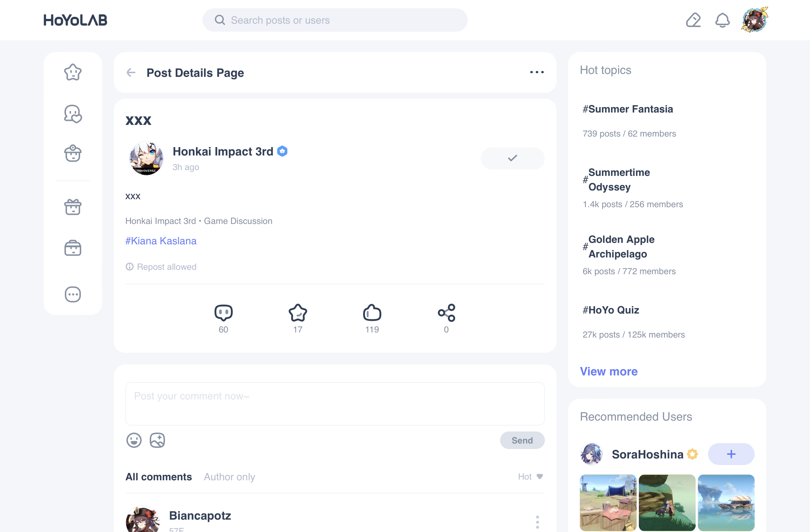Click the insert image icon for comment
Image resolution: width=810 pixels, height=532 pixels.
(x=157, y=440)
